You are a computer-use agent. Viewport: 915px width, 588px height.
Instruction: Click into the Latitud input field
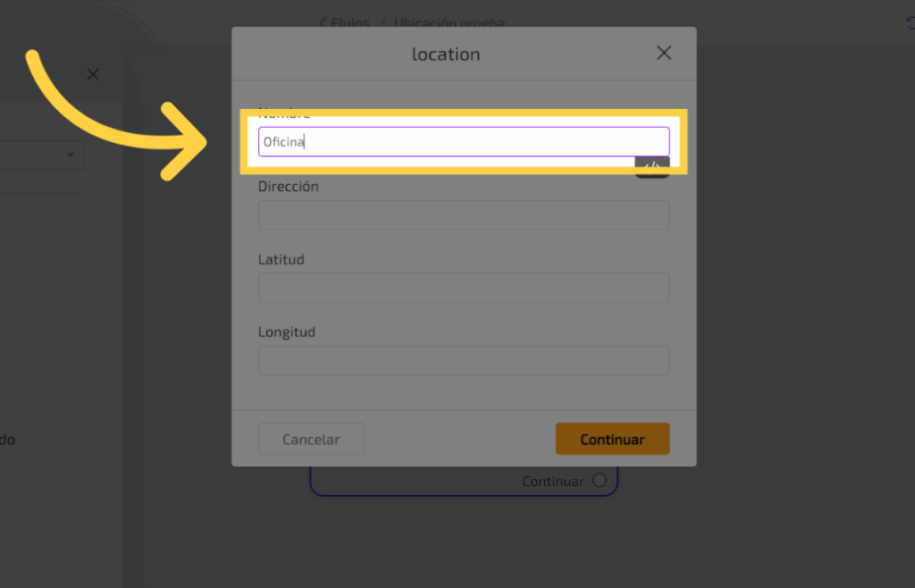pos(464,287)
